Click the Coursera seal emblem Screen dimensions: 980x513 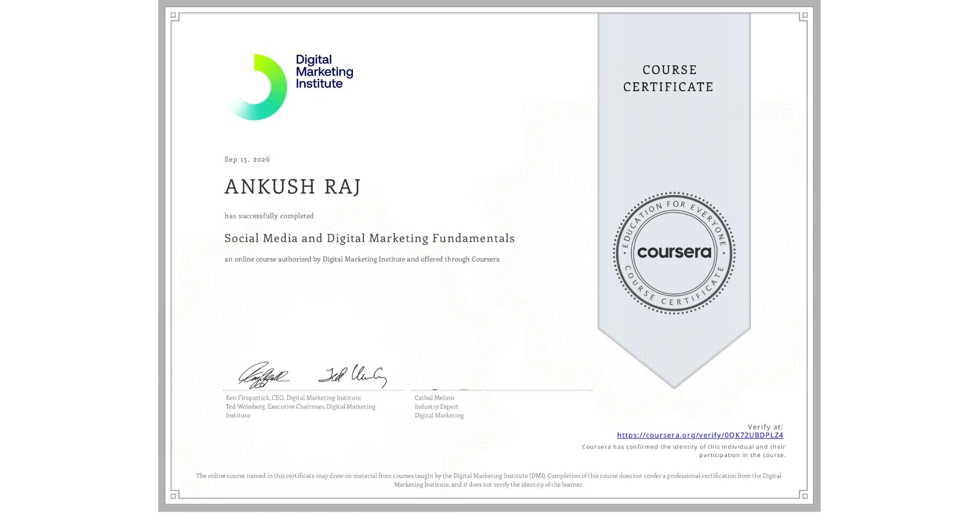click(x=674, y=253)
